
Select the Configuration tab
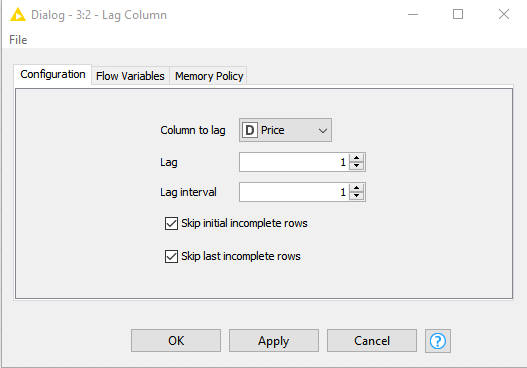pyautogui.click(x=53, y=74)
